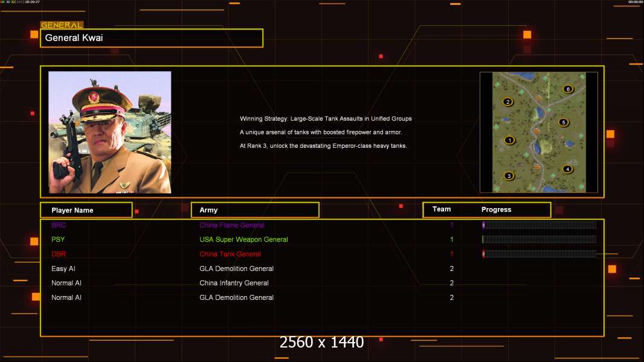Click player name BRC
The width and height of the screenshot is (644, 362).
[x=59, y=225]
